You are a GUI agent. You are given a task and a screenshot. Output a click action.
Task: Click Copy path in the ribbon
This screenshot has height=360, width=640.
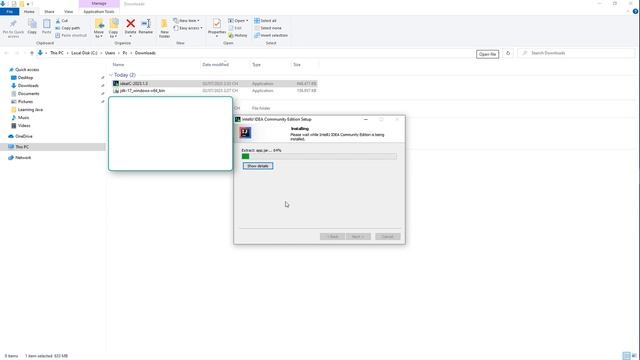(x=68, y=28)
